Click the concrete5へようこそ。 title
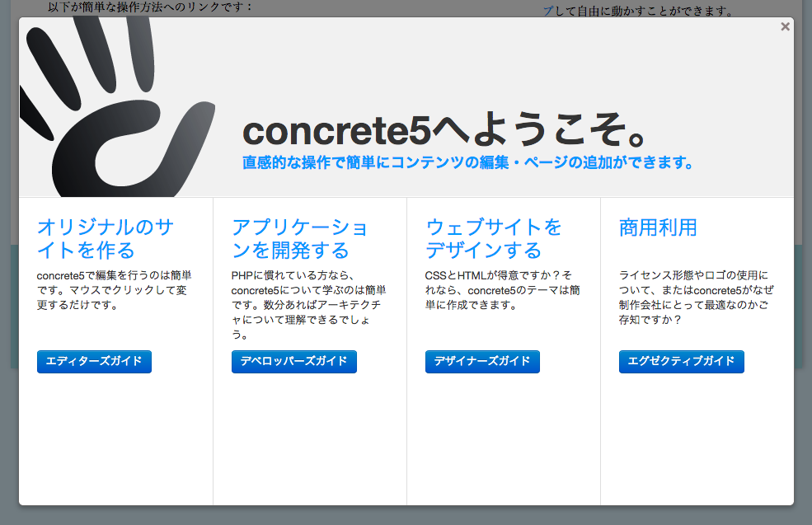Image resolution: width=812 pixels, height=525 pixels. point(444,130)
